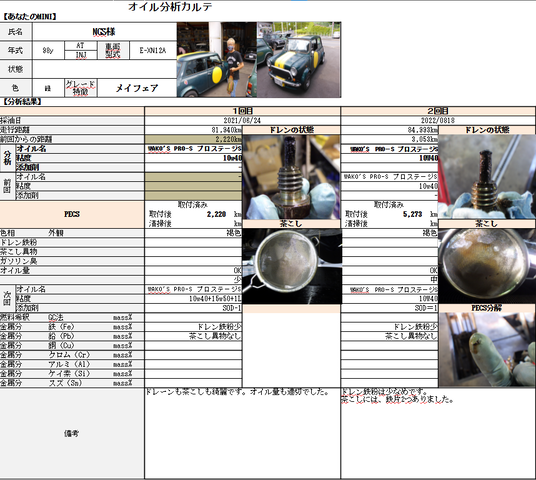This screenshot has width=536, height=480.
Task: Open the PECS分解 gloved finger photo
Action: pyautogui.click(x=487, y=350)
